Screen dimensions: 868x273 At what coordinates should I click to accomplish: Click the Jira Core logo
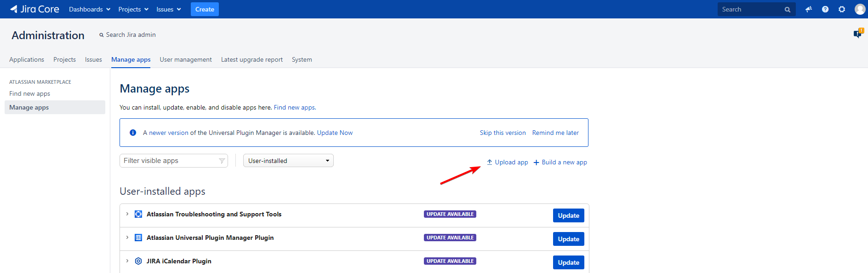click(x=34, y=9)
